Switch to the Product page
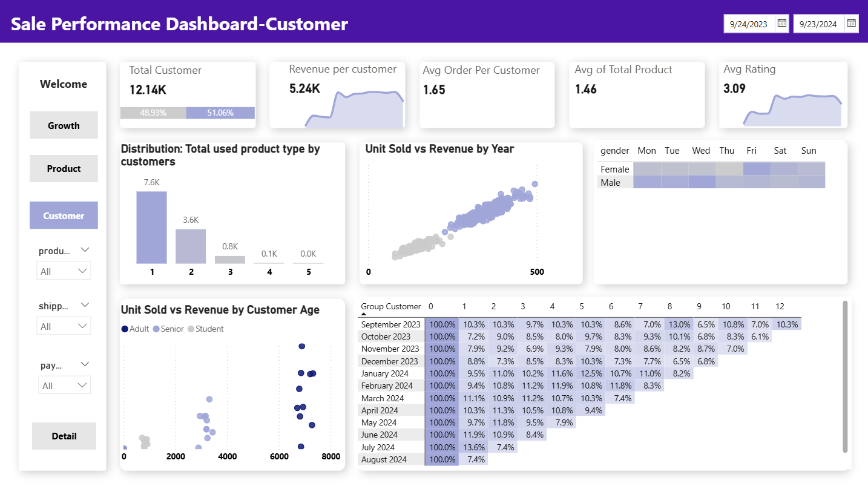The height and width of the screenshot is (486, 868). point(64,168)
